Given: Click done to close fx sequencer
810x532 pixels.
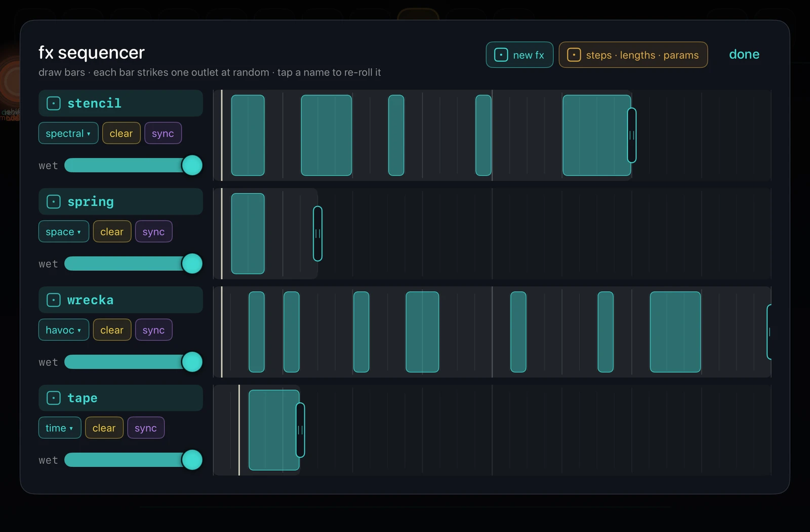Looking at the screenshot, I should 744,54.
